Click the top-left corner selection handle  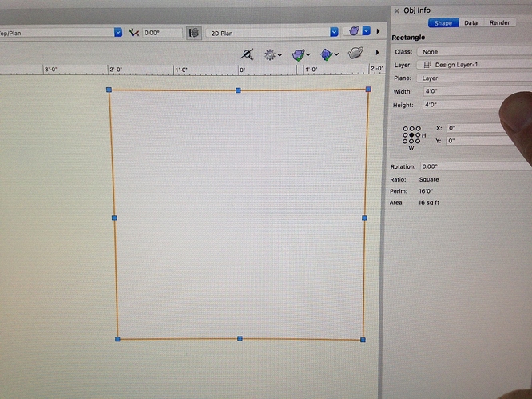[x=109, y=90]
